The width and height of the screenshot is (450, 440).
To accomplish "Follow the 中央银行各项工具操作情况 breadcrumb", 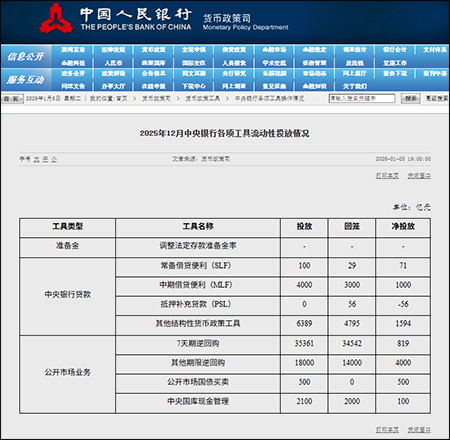I will point(269,99).
